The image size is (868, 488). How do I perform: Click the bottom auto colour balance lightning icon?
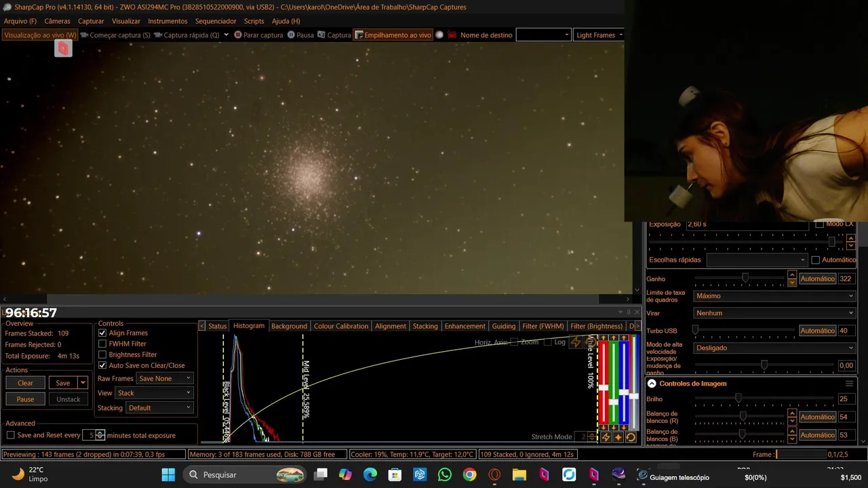pos(606,437)
